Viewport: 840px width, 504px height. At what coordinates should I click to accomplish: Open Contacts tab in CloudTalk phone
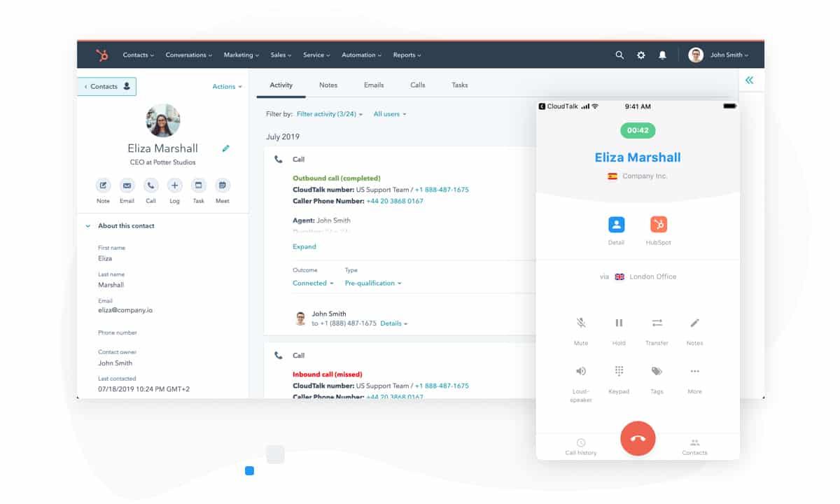tap(694, 447)
